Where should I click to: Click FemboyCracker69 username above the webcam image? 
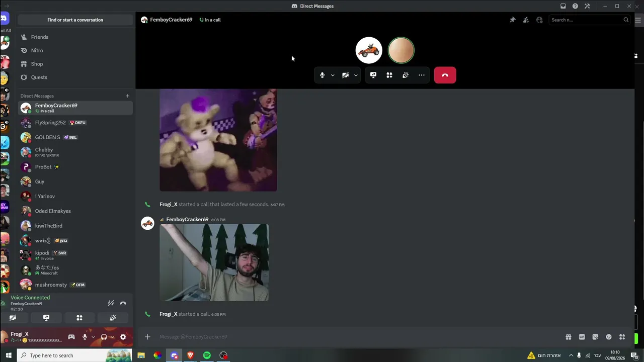(x=187, y=220)
